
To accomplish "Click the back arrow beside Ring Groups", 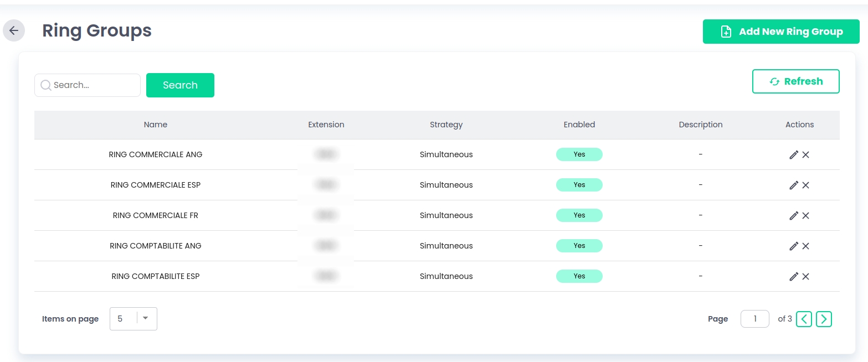I will point(14,30).
